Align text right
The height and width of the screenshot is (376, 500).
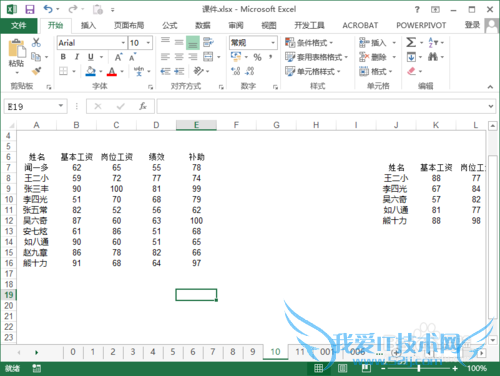click(x=193, y=57)
